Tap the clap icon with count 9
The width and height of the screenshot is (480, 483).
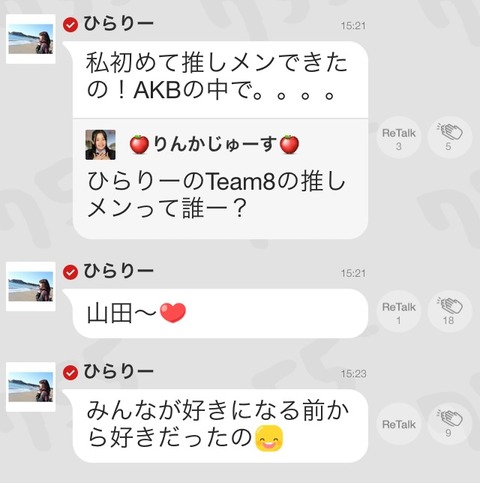[450, 424]
